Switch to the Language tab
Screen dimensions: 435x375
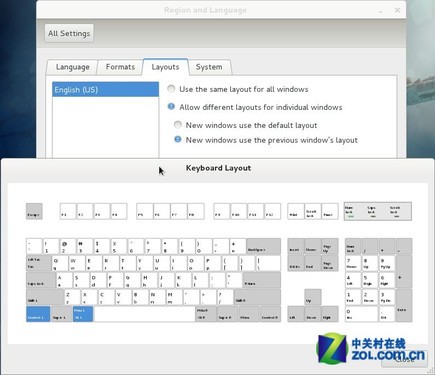click(72, 67)
